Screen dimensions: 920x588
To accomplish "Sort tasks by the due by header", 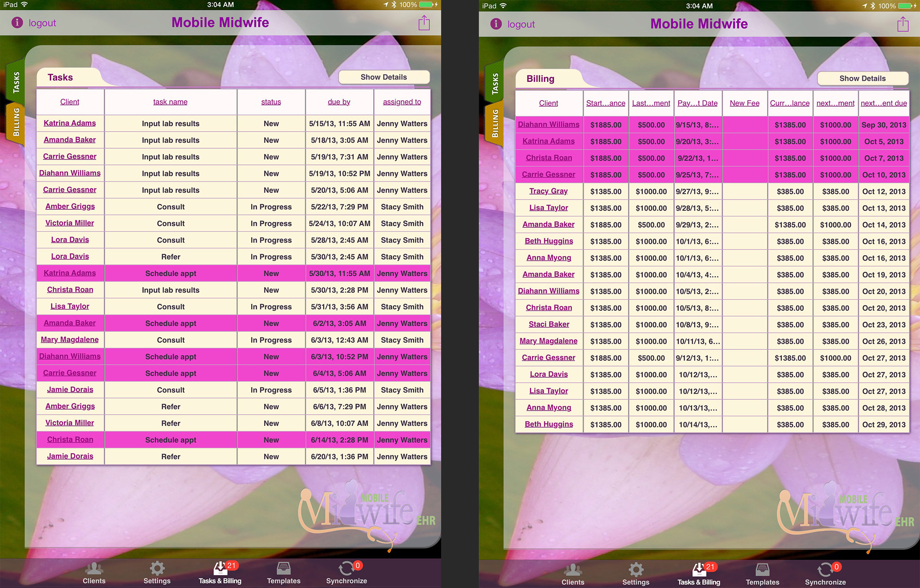I will point(339,102).
